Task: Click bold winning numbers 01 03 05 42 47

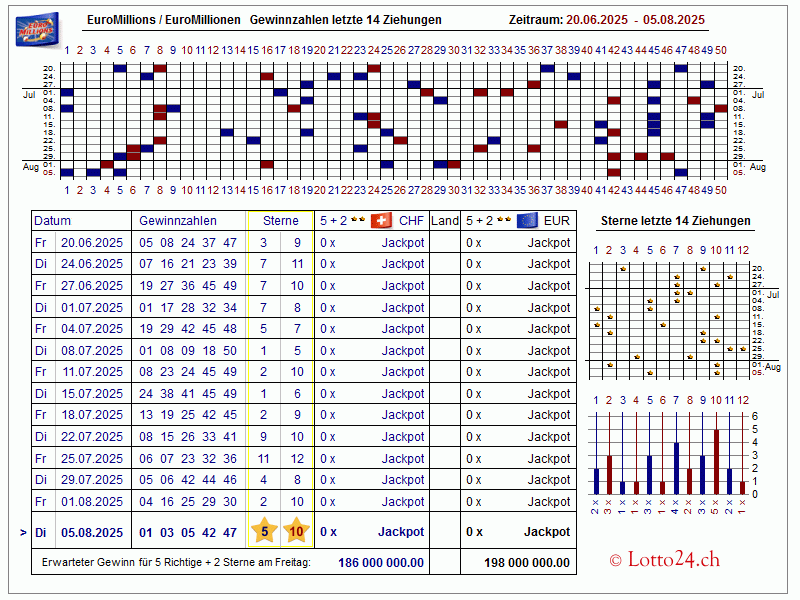Action: (188, 533)
